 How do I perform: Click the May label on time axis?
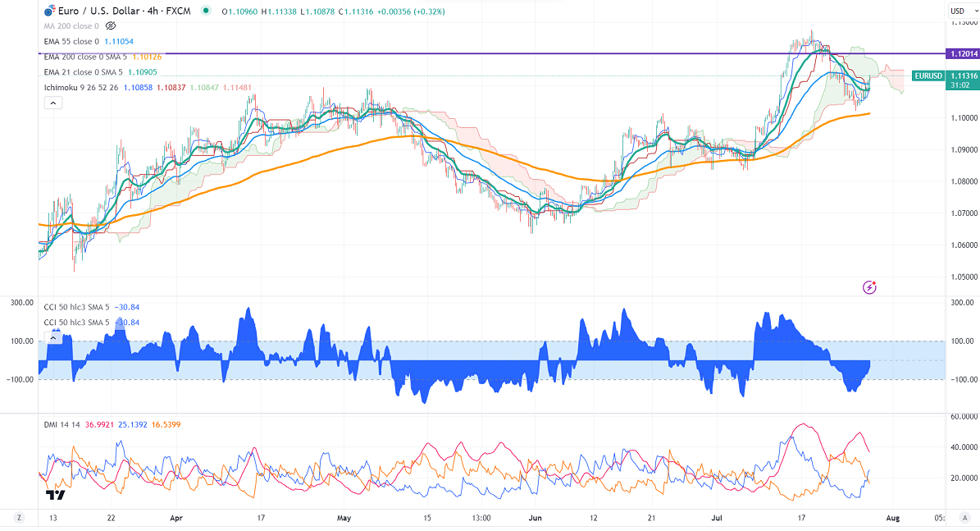(x=344, y=518)
